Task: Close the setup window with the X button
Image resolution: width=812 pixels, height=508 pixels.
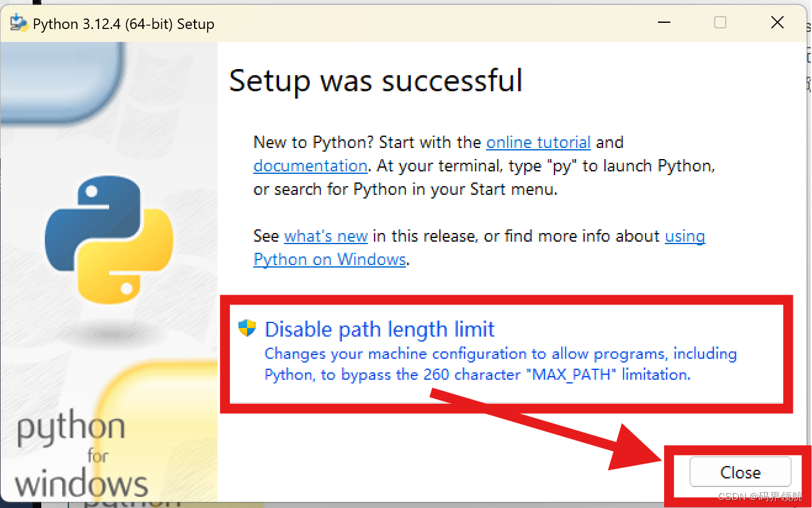Action: pyautogui.click(x=777, y=23)
